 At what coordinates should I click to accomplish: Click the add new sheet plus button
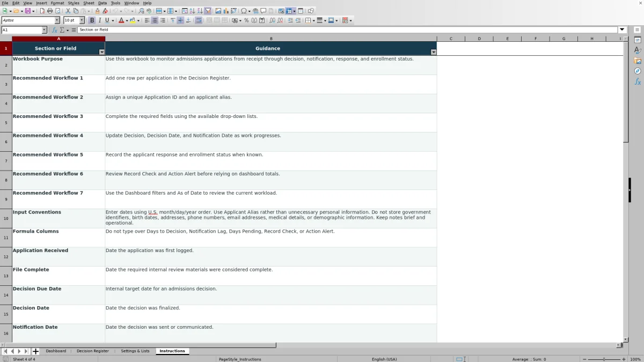[35, 351]
